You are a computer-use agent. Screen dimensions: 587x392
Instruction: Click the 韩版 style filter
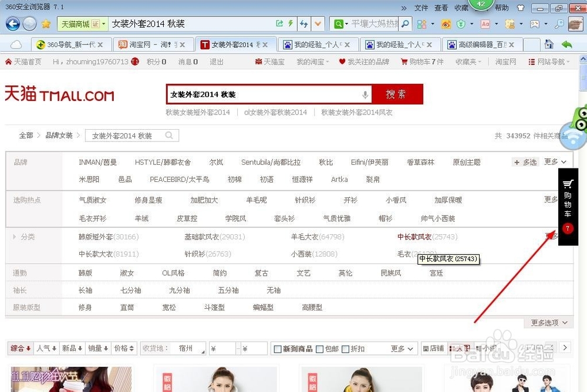pyautogui.click(x=85, y=273)
